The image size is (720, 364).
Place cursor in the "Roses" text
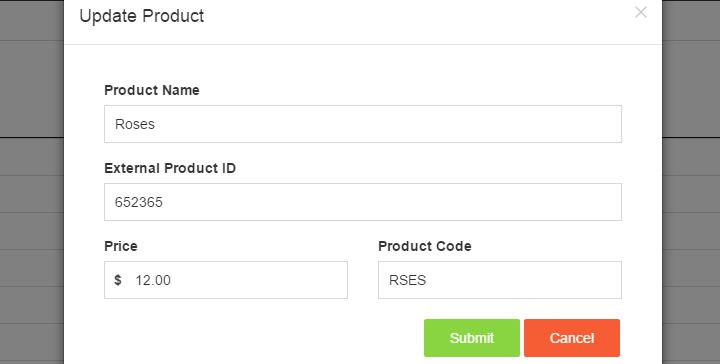click(135, 124)
